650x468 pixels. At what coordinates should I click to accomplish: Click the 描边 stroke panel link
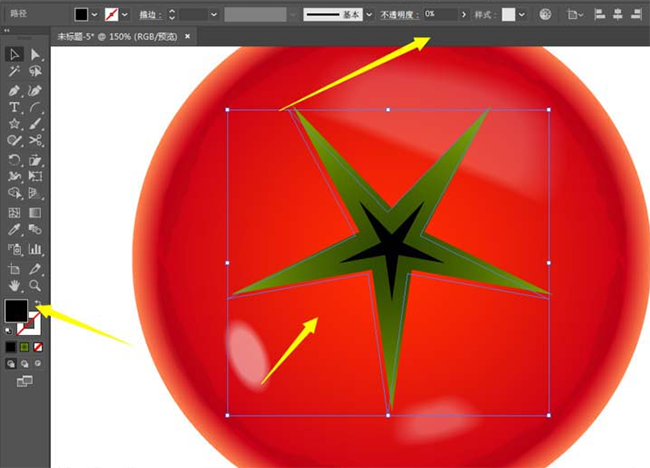tap(150, 15)
